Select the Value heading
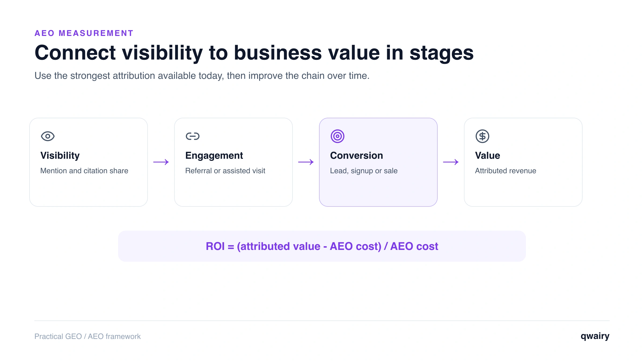Viewport: 644px width, 362px height. tap(488, 156)
